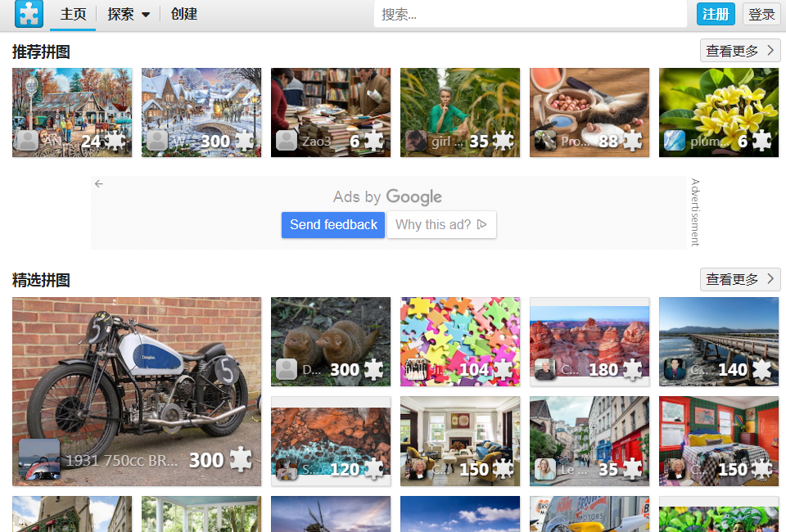Focus the 搜索 search field
This screenshot has width=786, height=532.
[x=530, y=15]
